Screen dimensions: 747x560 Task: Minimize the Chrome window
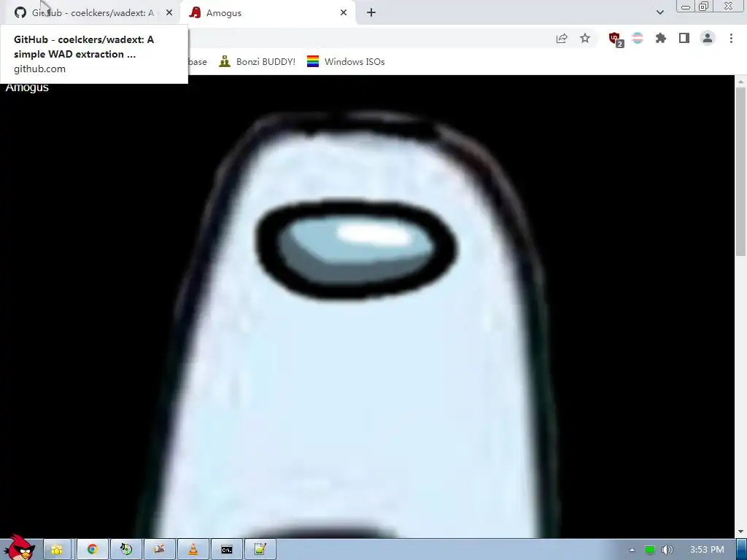click(686, 6)
